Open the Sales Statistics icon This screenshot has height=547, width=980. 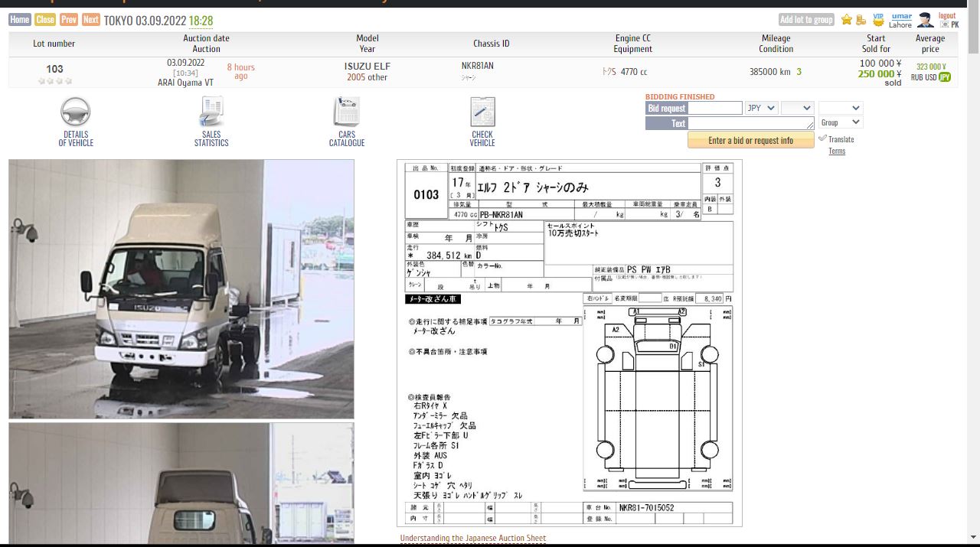click(211, 112)
